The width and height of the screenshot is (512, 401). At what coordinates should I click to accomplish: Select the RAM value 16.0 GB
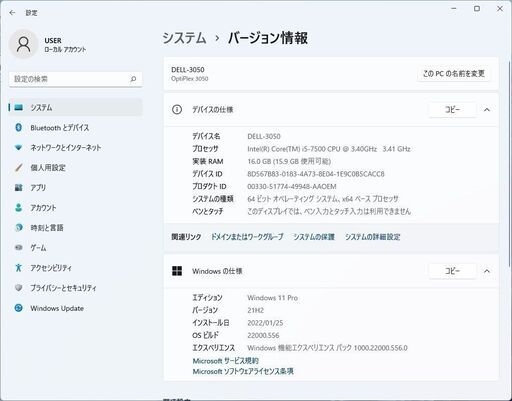(x=289, y=161)
